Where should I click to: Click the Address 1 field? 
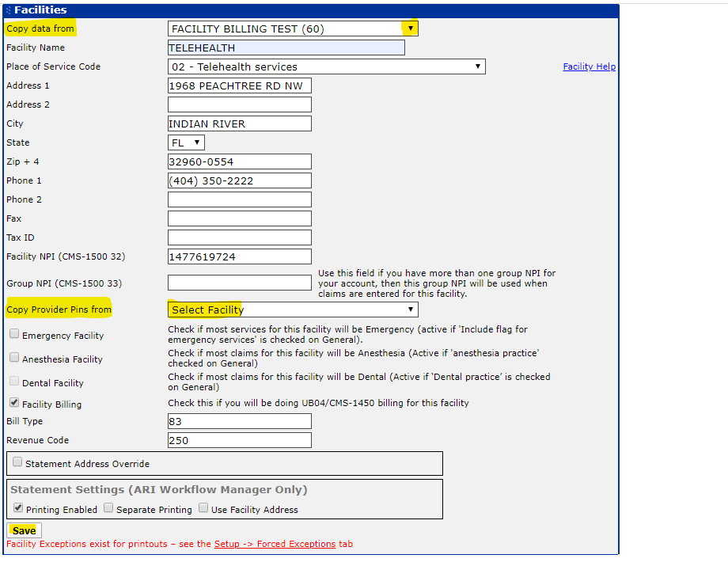coord(240,85)
